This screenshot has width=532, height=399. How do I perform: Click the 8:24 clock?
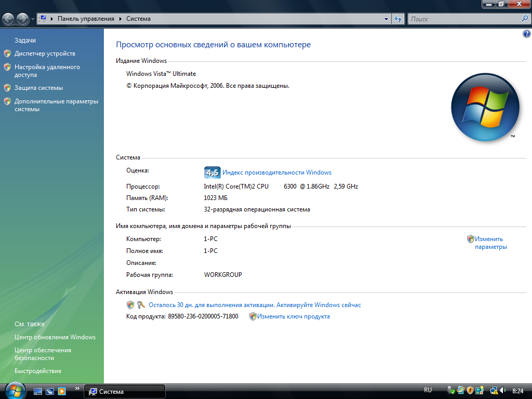pyautogui.click(x=518, y=391)
